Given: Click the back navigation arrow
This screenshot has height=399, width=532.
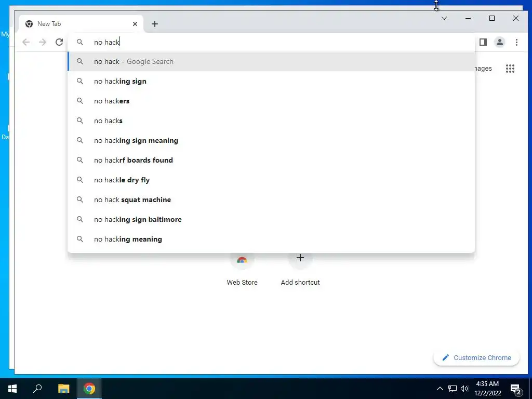Looking at the screenshot, I should pos(26,42).
